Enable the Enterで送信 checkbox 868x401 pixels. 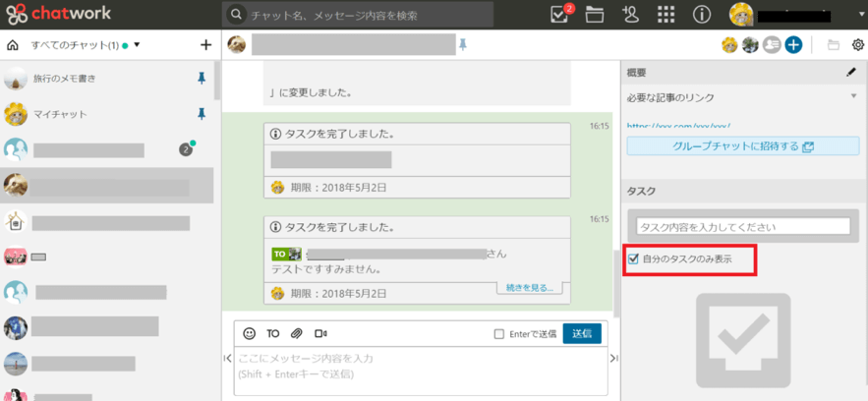coord(499,334)
